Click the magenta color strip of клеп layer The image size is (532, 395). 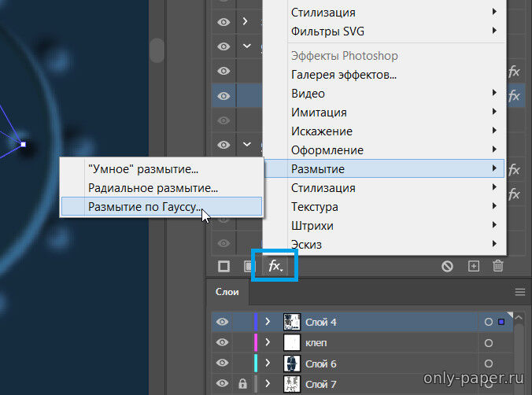point(256,343)
